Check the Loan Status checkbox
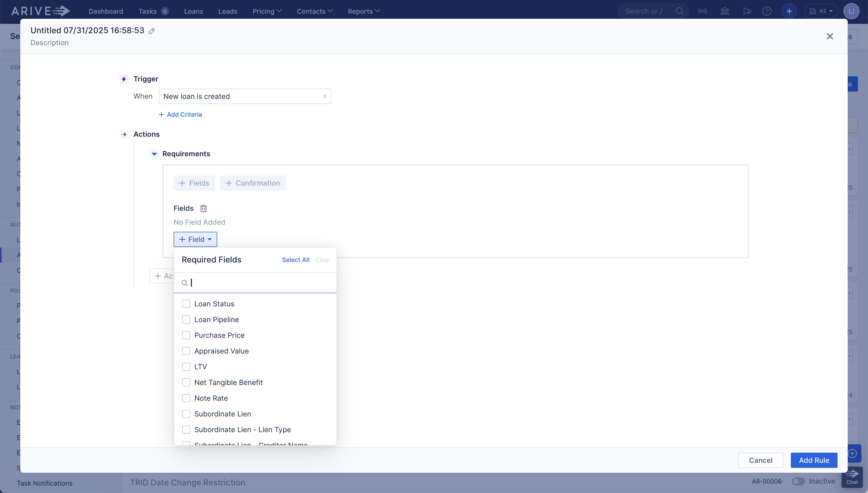The image size is (868, 493). 186,303
